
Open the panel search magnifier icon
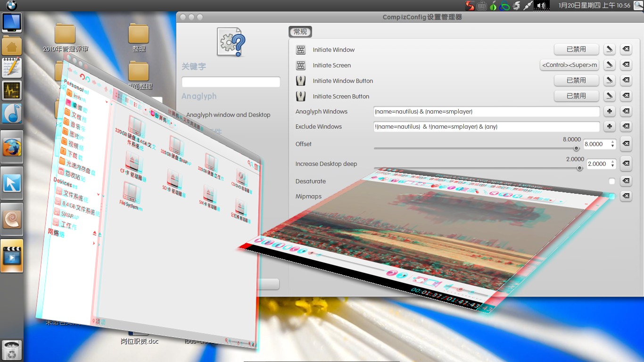[x=638, y=6]
